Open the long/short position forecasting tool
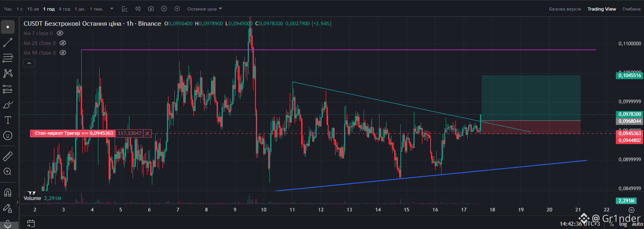Screen dimensions: 644x229 8,89
